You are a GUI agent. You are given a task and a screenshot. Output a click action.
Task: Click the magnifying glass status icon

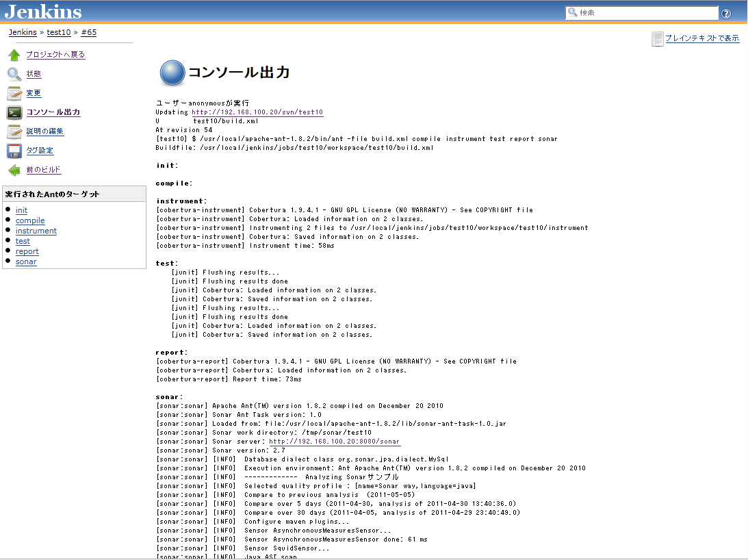pyautogui.click(x=14, y=74)
